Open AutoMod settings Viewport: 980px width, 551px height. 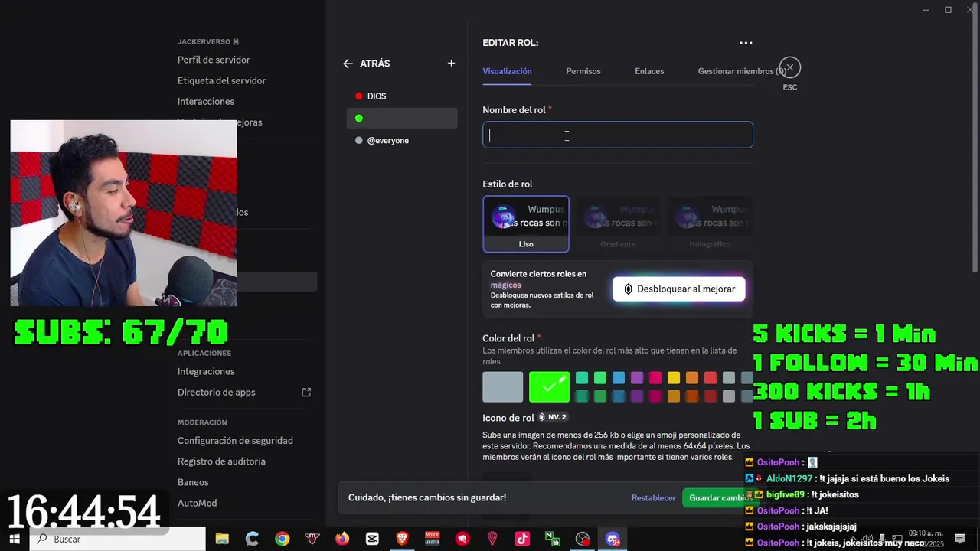197,503
